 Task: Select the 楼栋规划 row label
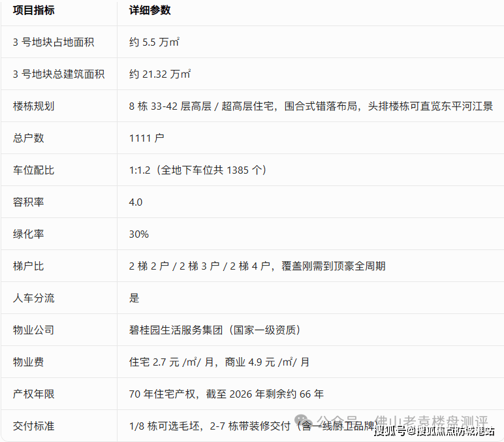33,106
